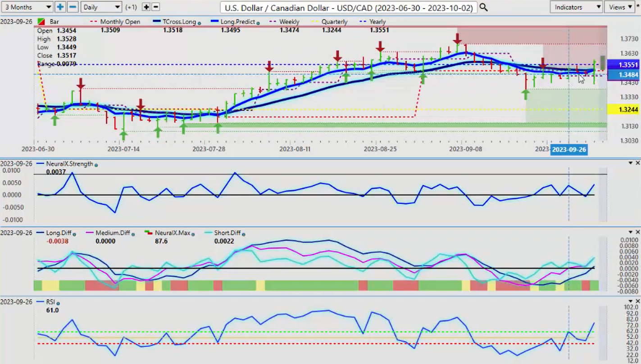The height and width of the screenshot is (364, 641).
Task: Click the NeuralX.Max indicator label
Action: 173,233
